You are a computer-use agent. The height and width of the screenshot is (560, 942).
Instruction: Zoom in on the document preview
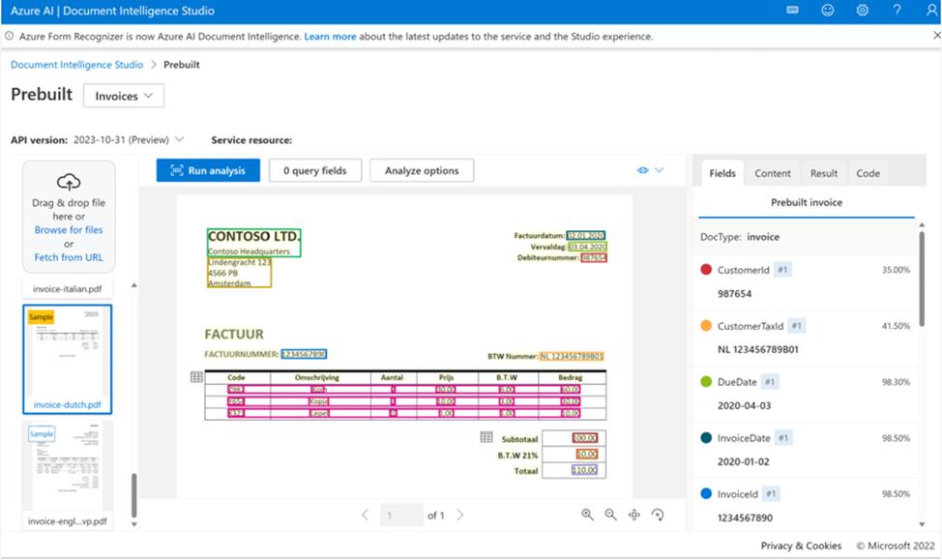pyautogui.click(x=587, y=515)
